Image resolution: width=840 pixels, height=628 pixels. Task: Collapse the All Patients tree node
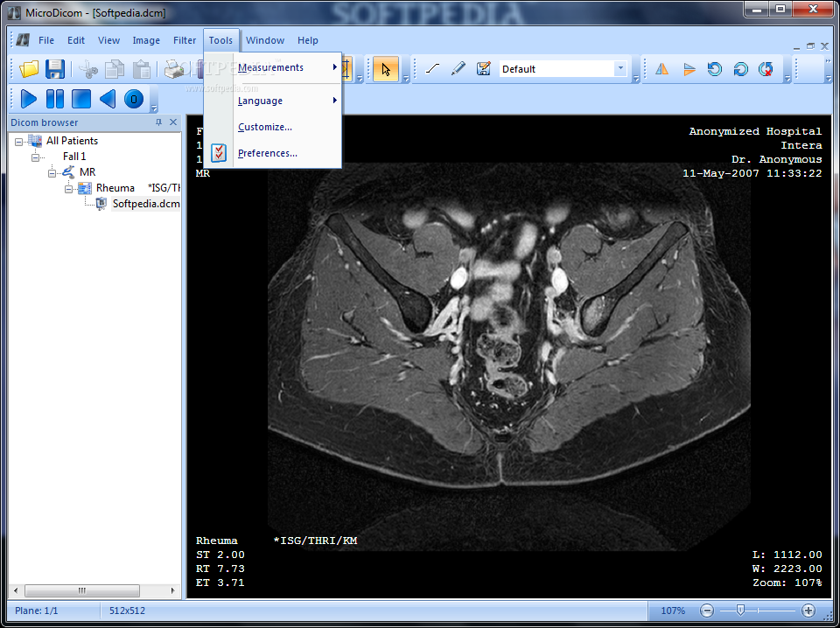click(18, 142)
